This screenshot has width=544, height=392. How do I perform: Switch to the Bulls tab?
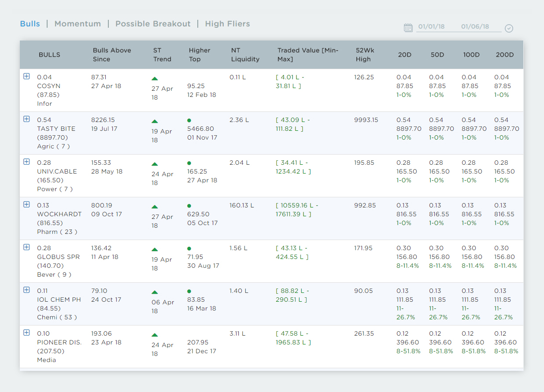point(30,24)
